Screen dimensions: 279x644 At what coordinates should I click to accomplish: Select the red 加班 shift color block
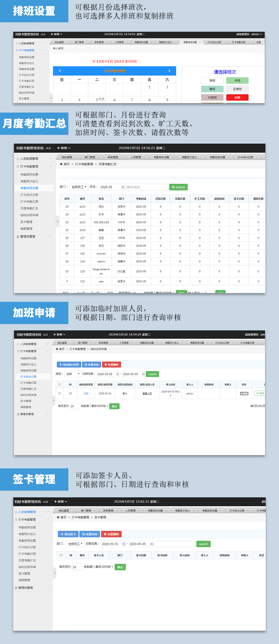point(237,98)
